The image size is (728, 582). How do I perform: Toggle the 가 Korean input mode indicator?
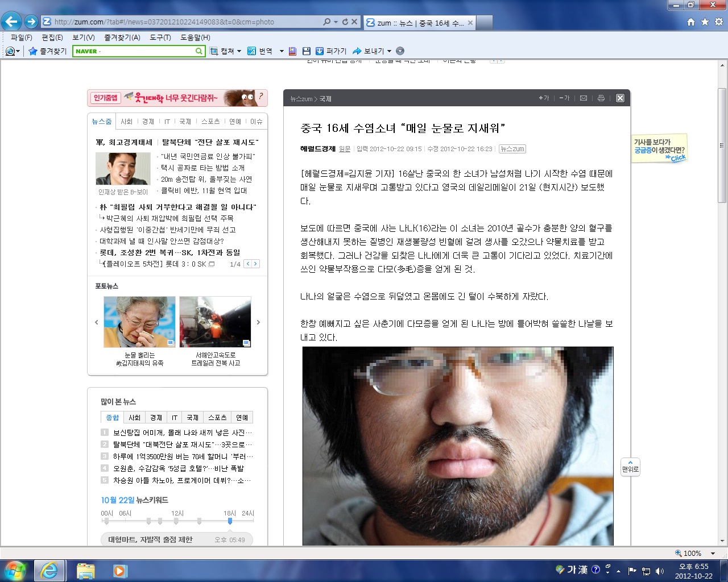(x=570, y=569)
